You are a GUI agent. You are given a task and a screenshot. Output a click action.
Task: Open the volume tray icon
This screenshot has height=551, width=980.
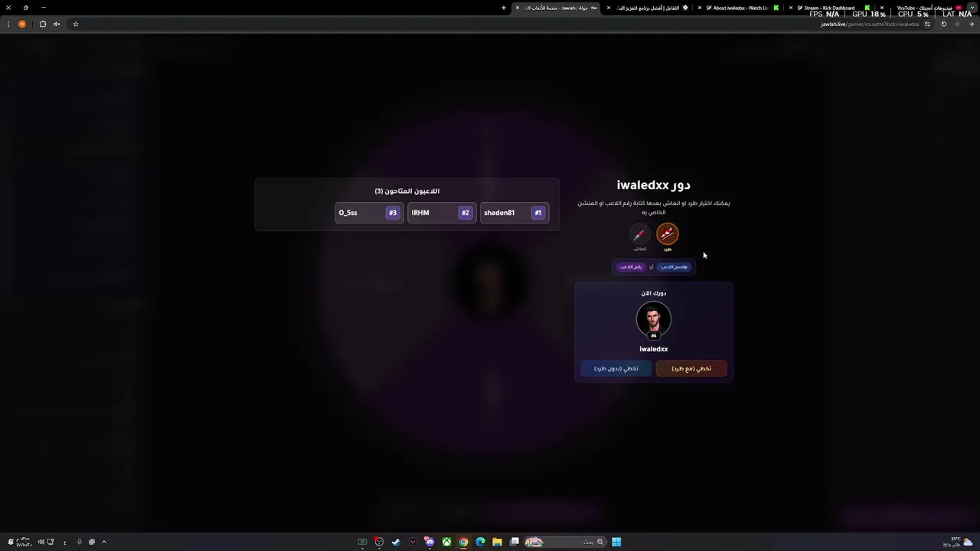click(x=41, y=542)
